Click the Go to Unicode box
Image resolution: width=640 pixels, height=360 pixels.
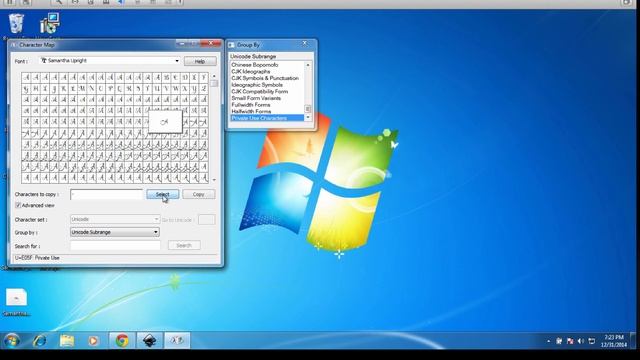pyautogui.click(x=207, y=220)
